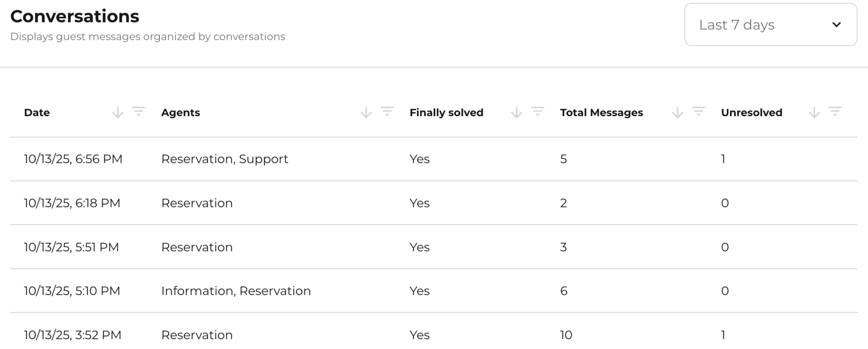The image size is (868, 349).
Task: Open the 3:52 PM conversation row
Action: pyautogui.click(x=72, y=335)
